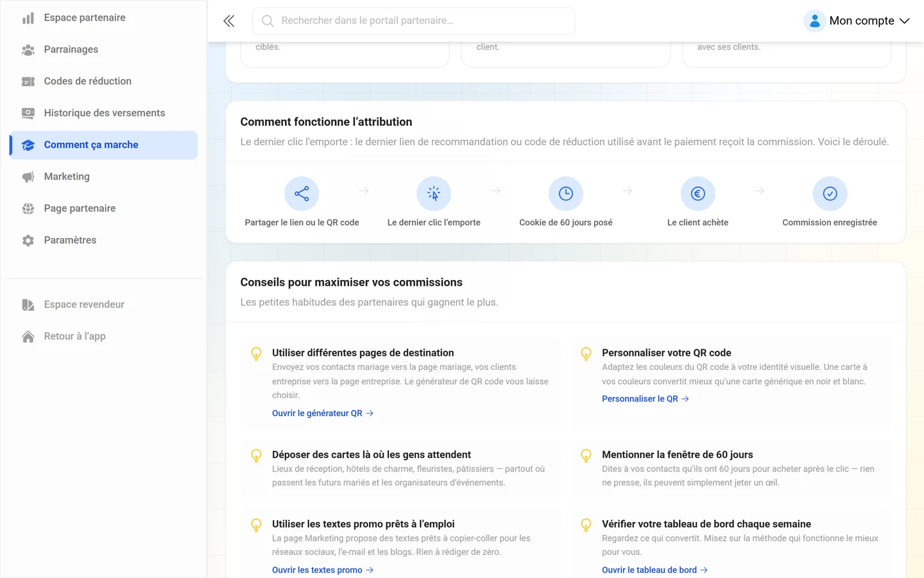Select Codes de réduction in the sidebar
The width and height of the screenshot is (924, 578).
103,82
